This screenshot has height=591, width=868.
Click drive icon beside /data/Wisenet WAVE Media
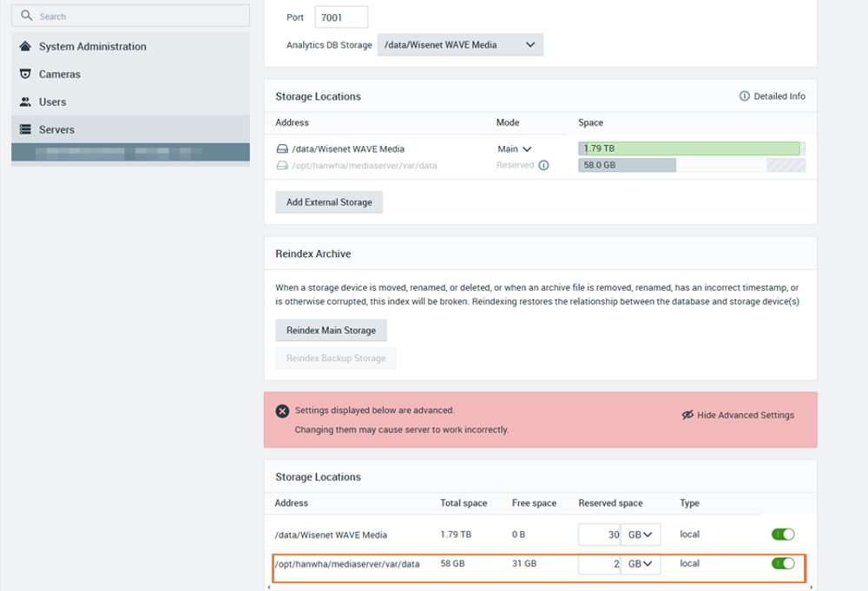(282, 149)
